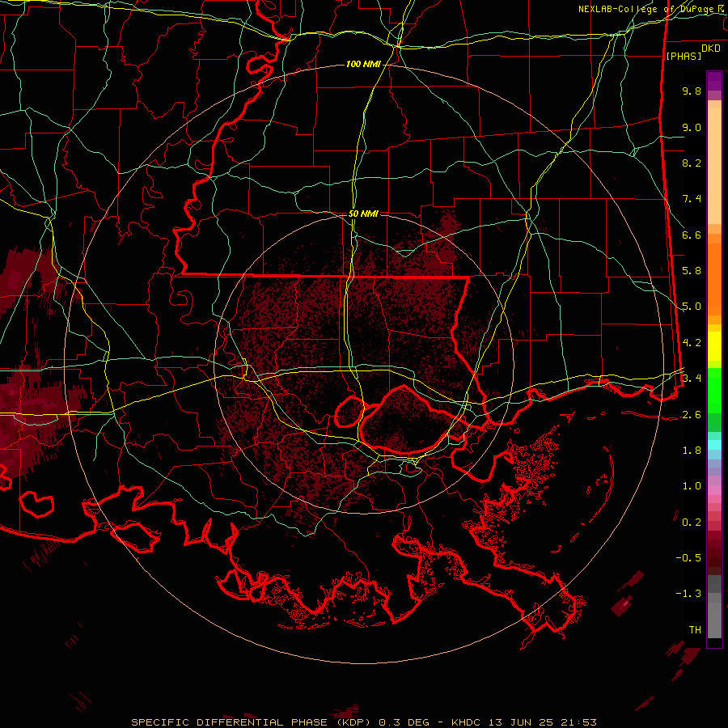
Task: Pick the pink band of the color bar
Action: click(x=714, y=490)
